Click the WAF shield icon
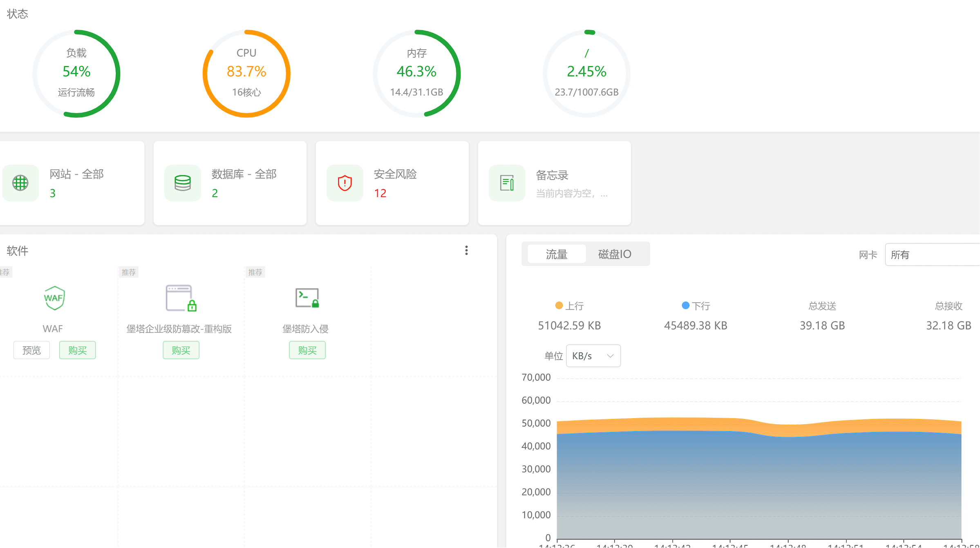The height and width of the screenshot is (548, 980). point(54,298)
